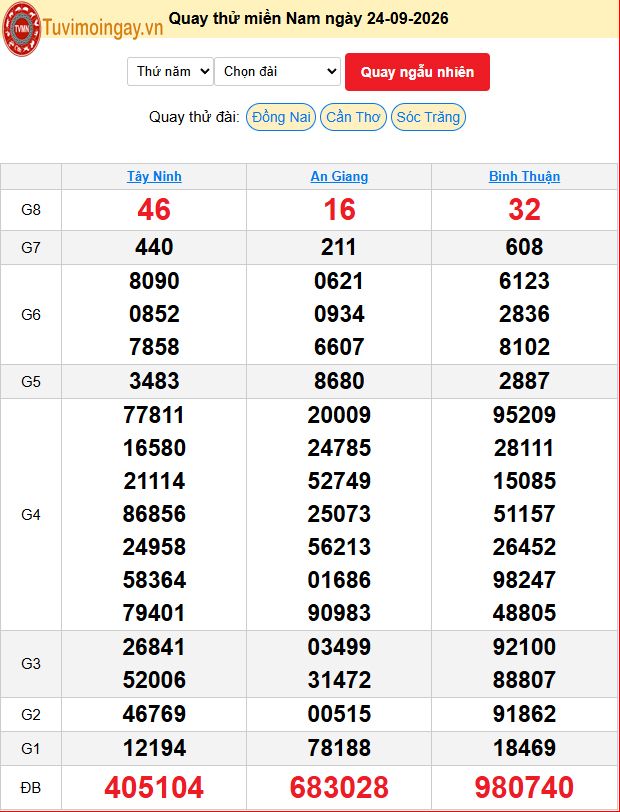The width and height of the screenshot is (620, 812).
Task: Click G4 value 15085
Action: [524, 481]
